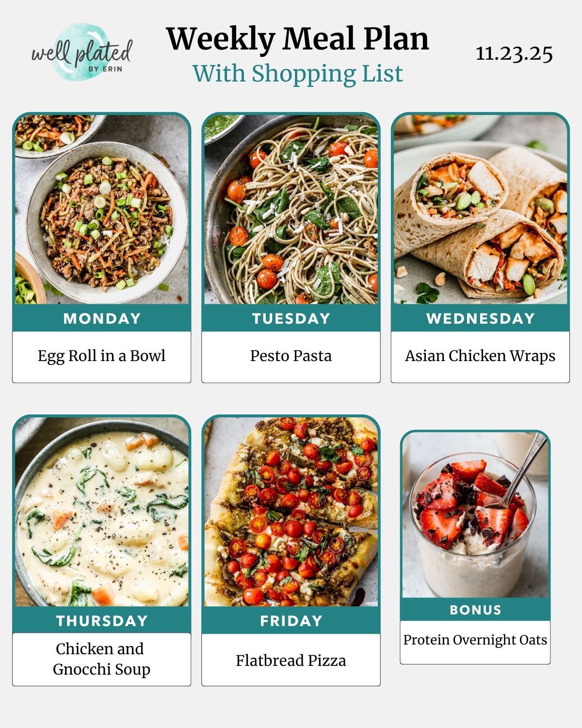Open the Egg Roll in a Bowl photo
This screenshot has width=582, height=728.
click(102, 210)
